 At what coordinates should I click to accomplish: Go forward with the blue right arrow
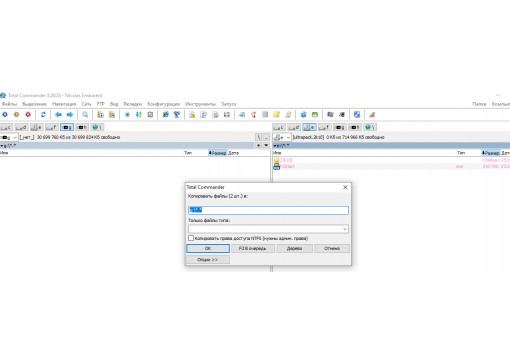[x=70, y=115]
